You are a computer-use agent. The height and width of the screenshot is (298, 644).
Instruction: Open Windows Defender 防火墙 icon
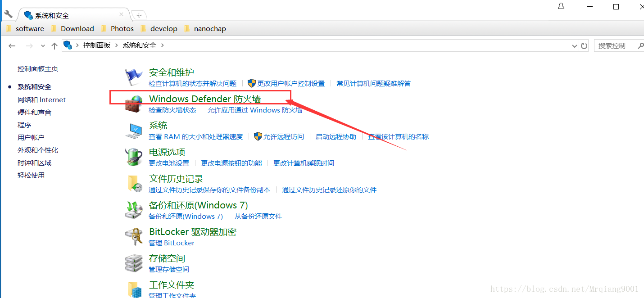(134, 103)
